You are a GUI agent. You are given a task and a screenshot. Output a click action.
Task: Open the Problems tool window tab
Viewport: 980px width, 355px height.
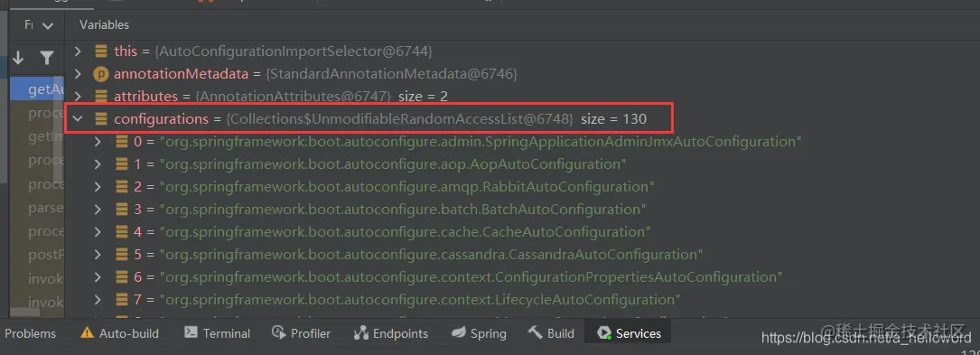click(30, 333)
